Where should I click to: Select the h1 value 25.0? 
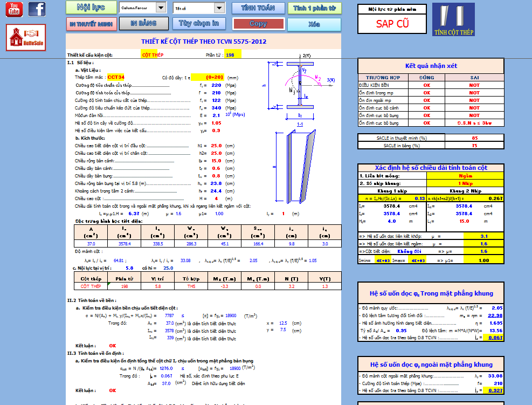[216, 146]
